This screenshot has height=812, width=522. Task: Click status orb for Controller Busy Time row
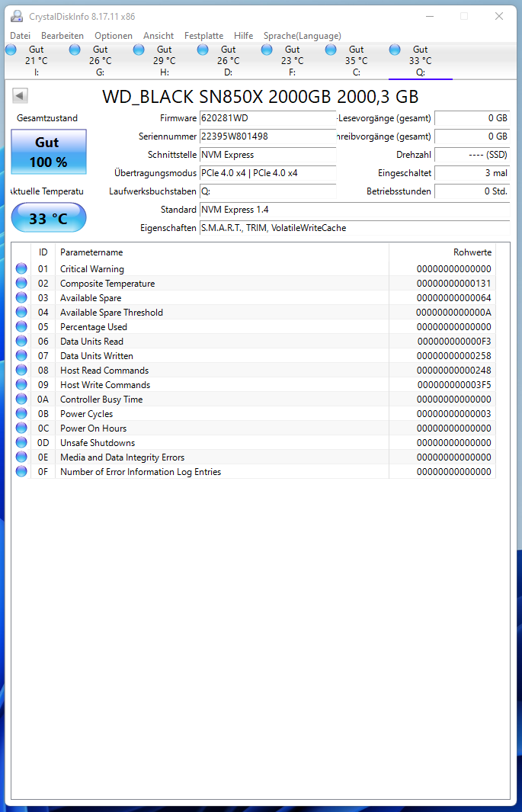tap(21, 399)
